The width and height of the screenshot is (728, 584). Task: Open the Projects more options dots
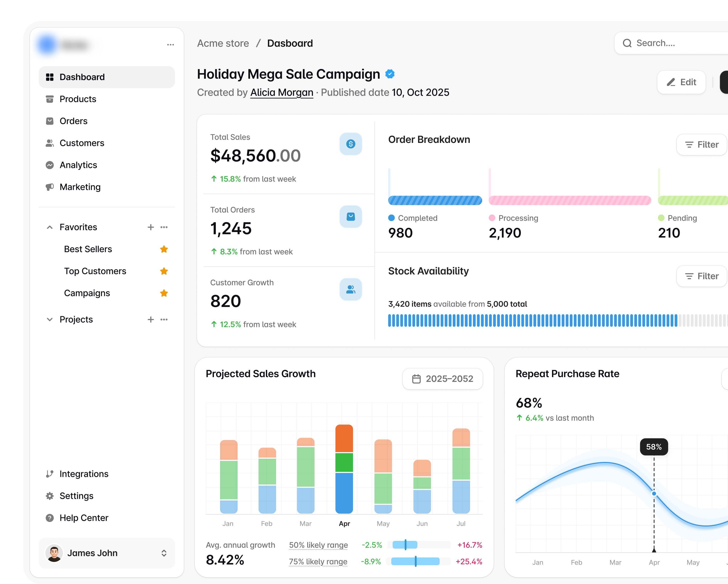[x=164, y=319]
